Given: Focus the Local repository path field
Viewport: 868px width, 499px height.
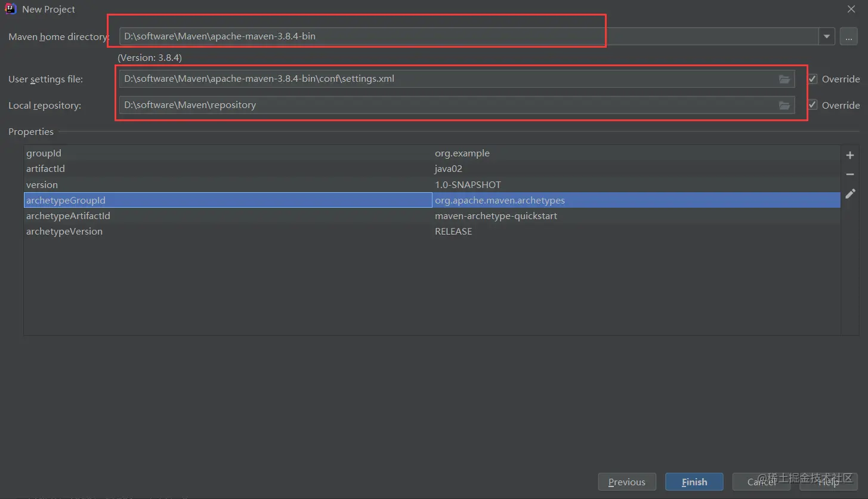Looking at the screenshot, I should click(x=457, y=105).
